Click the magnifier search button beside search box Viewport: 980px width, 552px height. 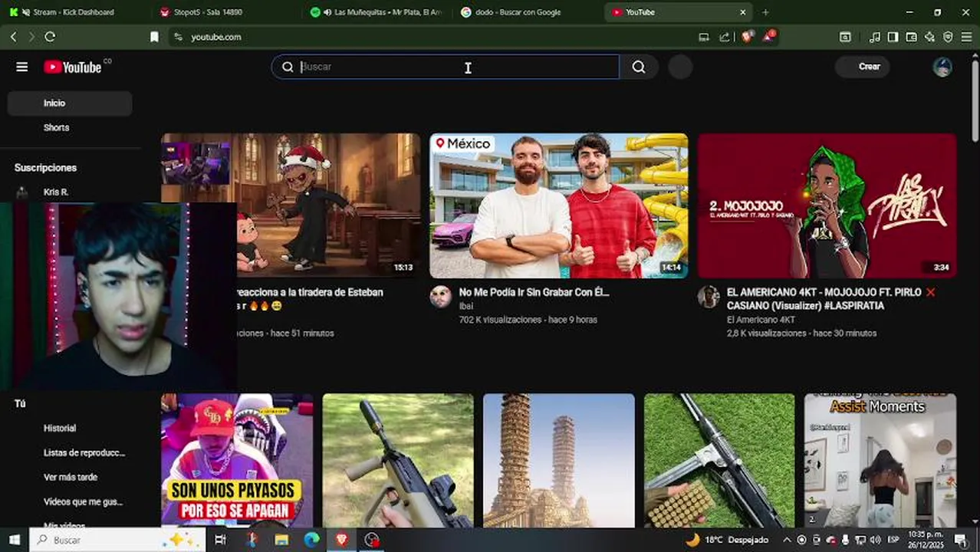639,67
